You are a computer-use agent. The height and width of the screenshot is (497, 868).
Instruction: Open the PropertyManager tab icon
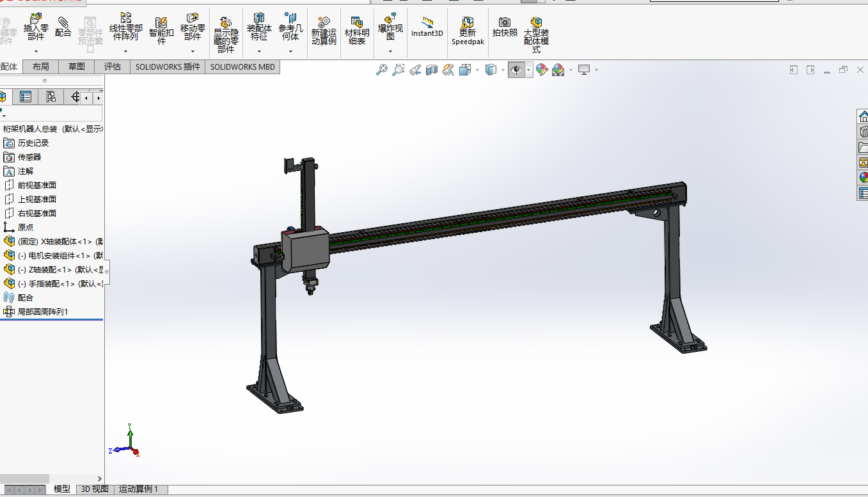(26, 97)
